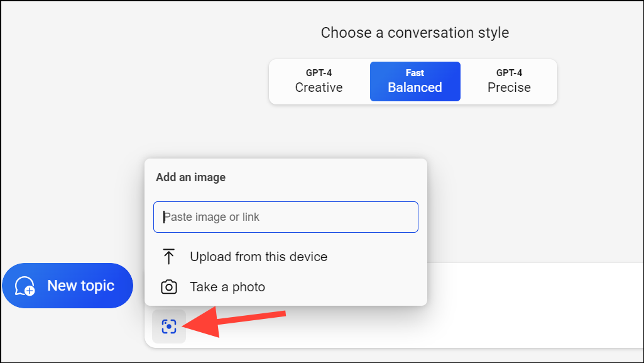Screen dimensions: 644x363
Task: Select the GPT-4 Precise conversation style
Action: coord(509,81)
